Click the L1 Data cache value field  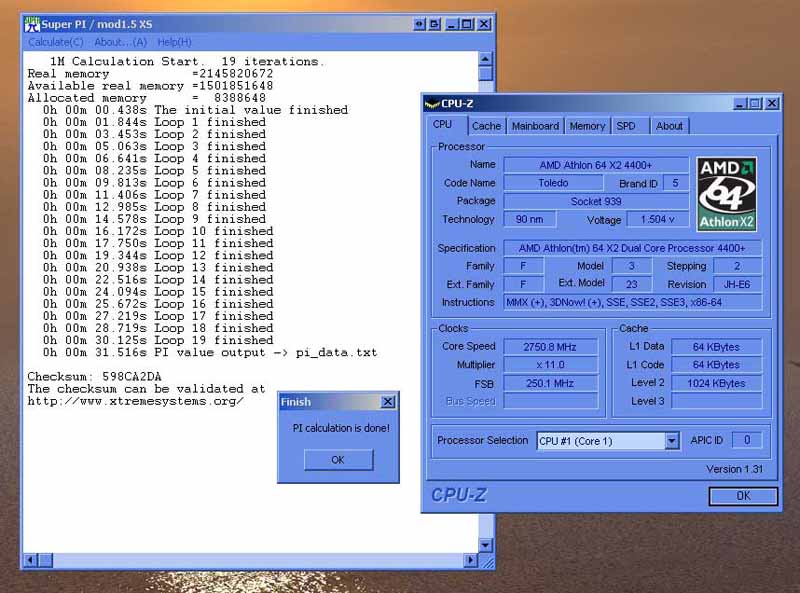coord(716,347)
